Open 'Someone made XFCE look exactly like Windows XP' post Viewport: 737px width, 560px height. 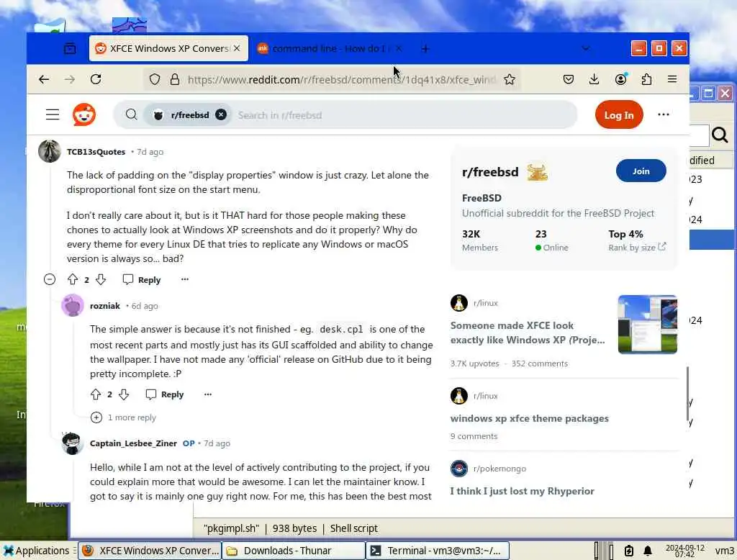(528, 333)
